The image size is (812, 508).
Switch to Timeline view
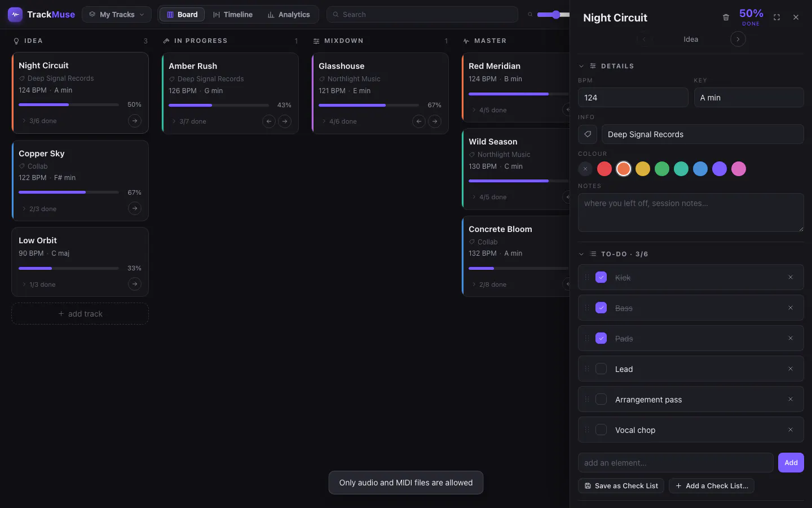(233, 15)
